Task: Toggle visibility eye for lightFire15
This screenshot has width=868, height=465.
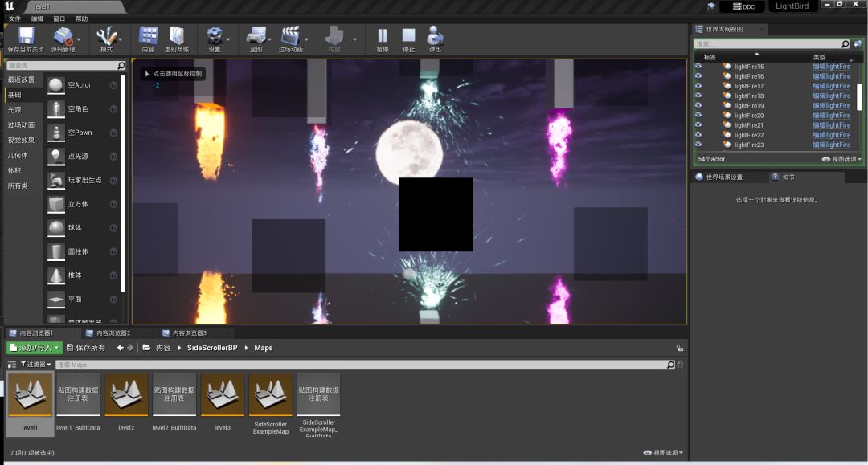Action: [698, 67]
